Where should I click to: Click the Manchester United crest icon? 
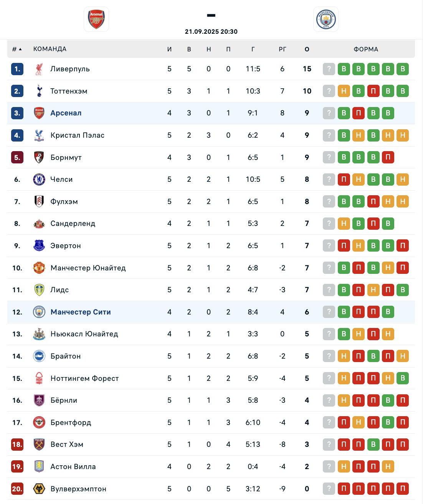pos(39,268)
